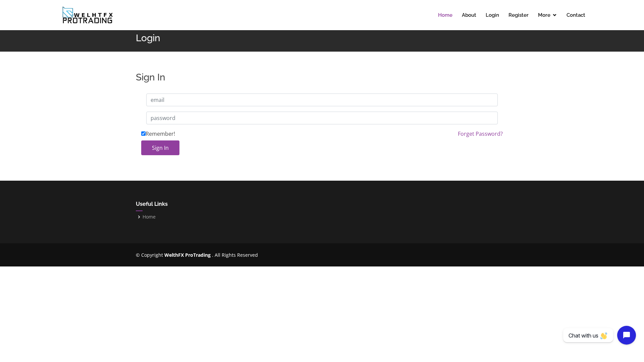Click the 'Sign In' heading text
This screenshot has width=644, height=362.
pyautogui.click(x=150, y=77)
